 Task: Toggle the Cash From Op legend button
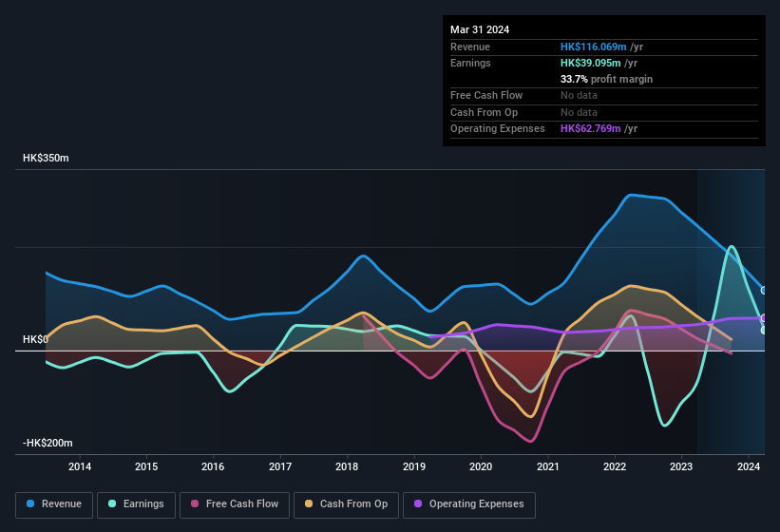(x=346, y=504)
